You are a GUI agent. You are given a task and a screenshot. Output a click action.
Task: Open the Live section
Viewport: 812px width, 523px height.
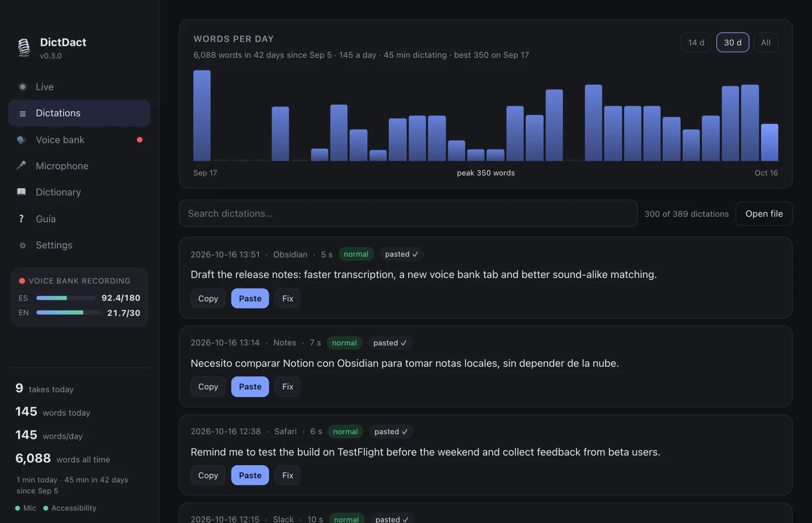pos(79,87)
